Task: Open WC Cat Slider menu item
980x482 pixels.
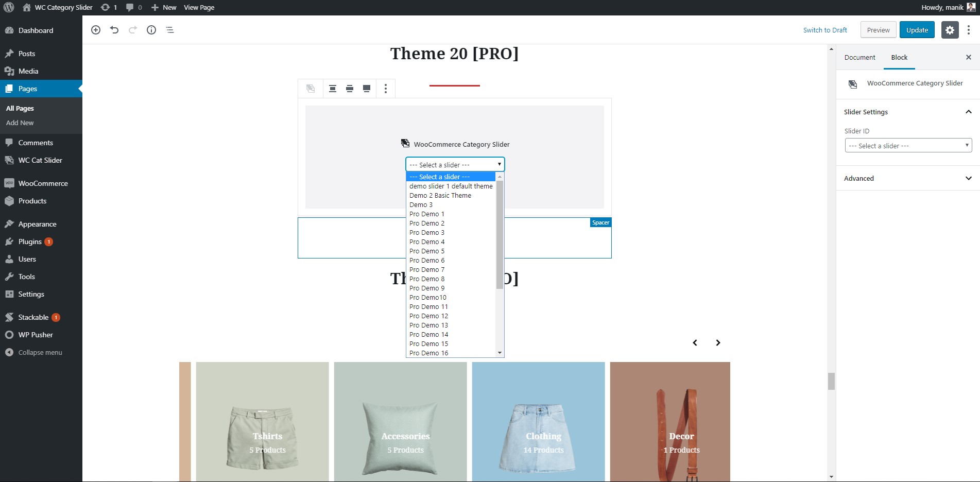Action: click(x=41, y=160)
